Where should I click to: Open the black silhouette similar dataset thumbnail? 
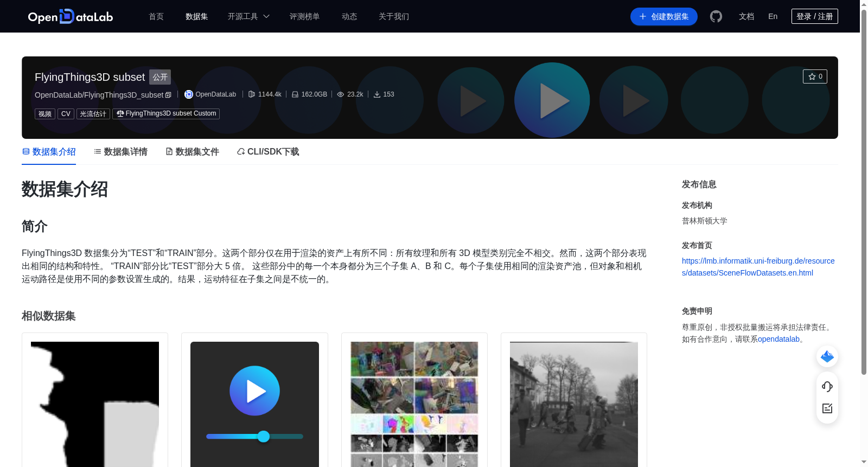coord(95,404)
